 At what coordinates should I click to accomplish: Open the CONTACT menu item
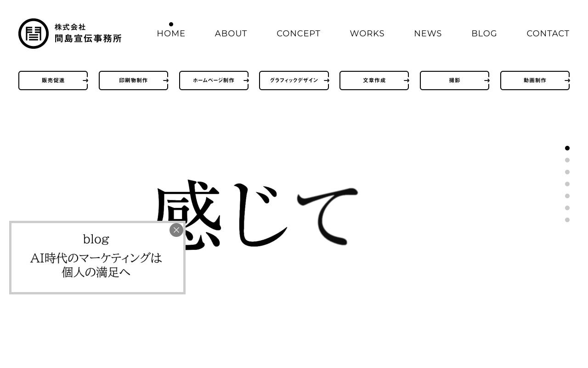click(x=548, y=34)
